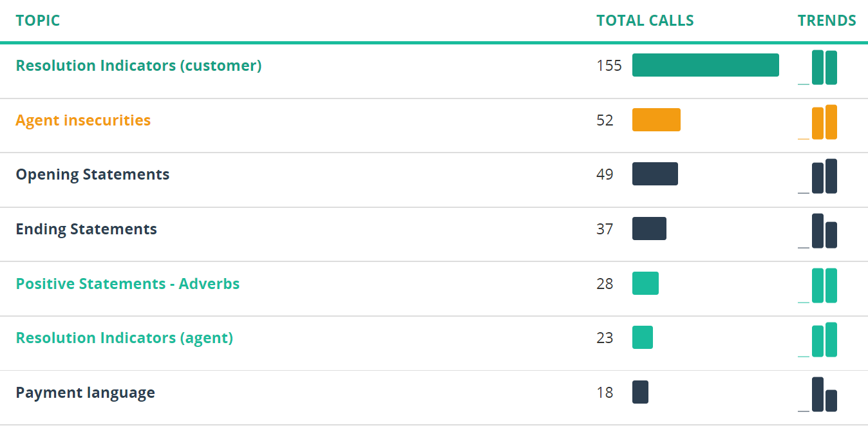Select the Ending Statements topic
The image size is (868, 430).
(x=86, y=229)
